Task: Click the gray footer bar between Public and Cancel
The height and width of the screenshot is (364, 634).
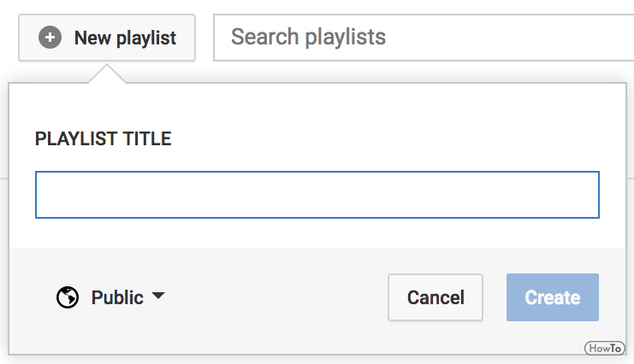Action: [x=275, y=297]
